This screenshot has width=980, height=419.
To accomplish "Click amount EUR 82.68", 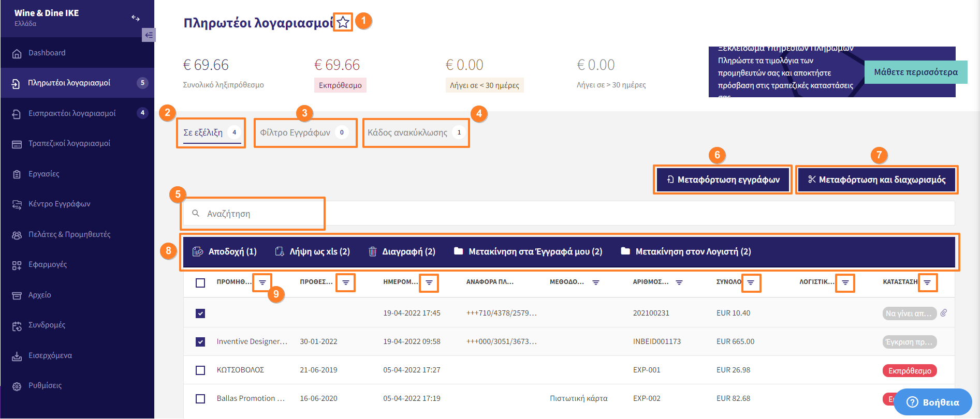I will (x=733, y=398).
